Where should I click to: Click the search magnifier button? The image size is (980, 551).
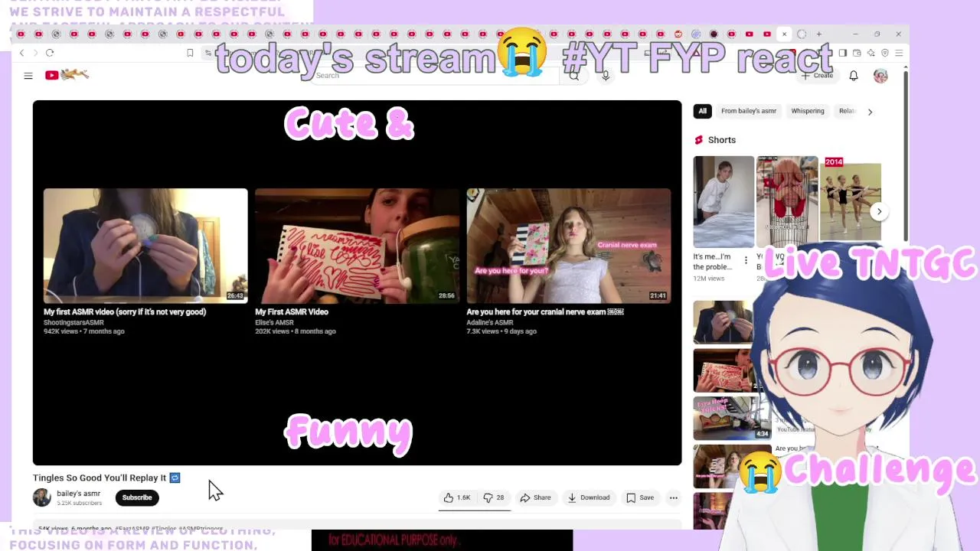573,75
